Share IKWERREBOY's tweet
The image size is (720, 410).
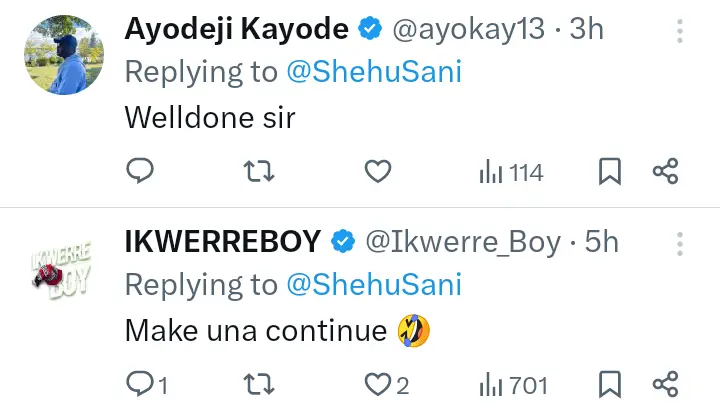[666, 384]
